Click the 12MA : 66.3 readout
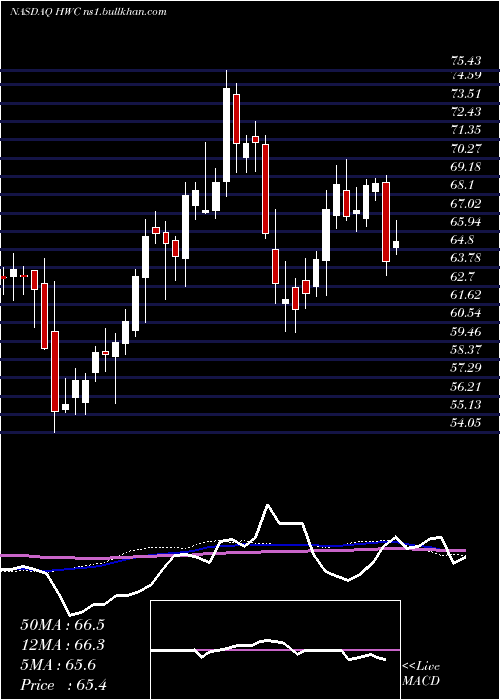This screenshot has height=700, width=500. pos(65,644)
